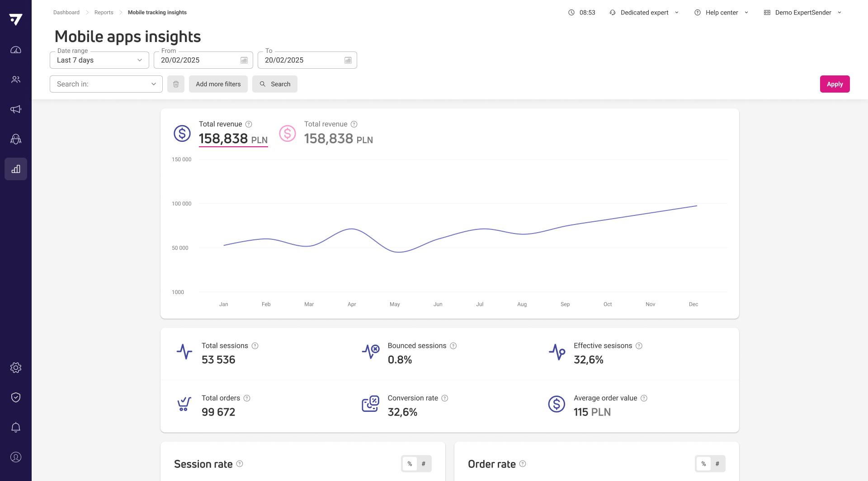Click help icon next to Average order value

644,398
